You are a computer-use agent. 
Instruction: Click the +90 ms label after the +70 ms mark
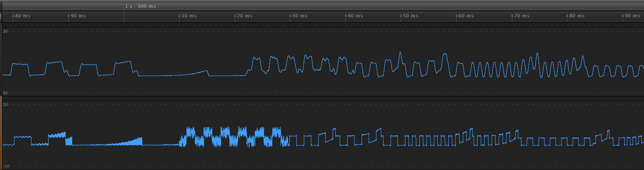631,16
